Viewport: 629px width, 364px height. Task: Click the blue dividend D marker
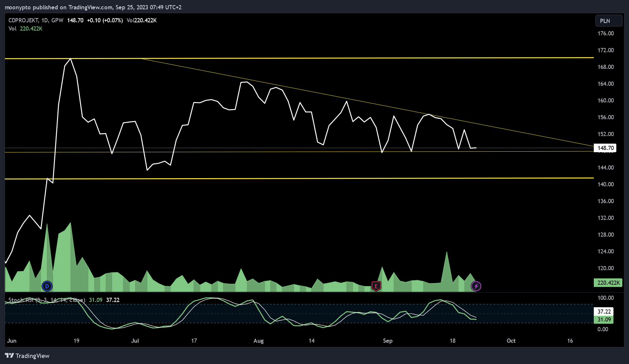[47, 286]
